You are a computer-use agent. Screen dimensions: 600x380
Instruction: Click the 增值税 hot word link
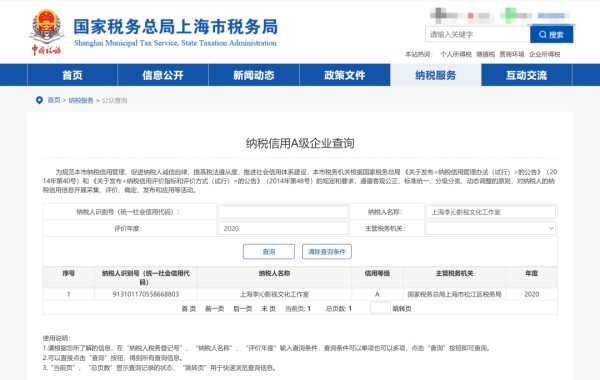[486, 54]
